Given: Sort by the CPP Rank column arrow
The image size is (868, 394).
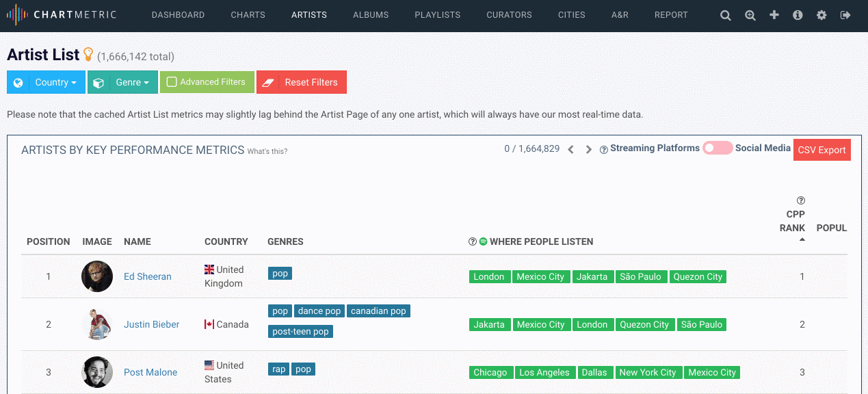Looking at the screenshot, I should (x=802, y=239).
